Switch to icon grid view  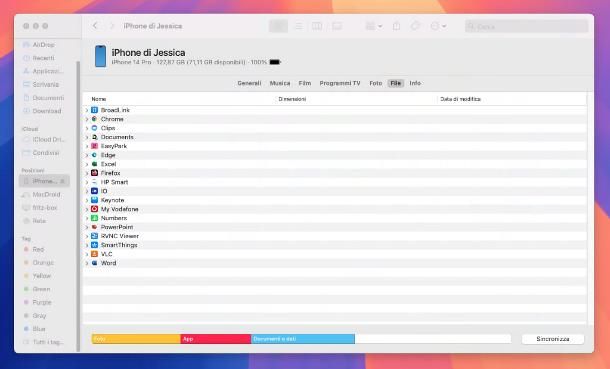[279, 26]
